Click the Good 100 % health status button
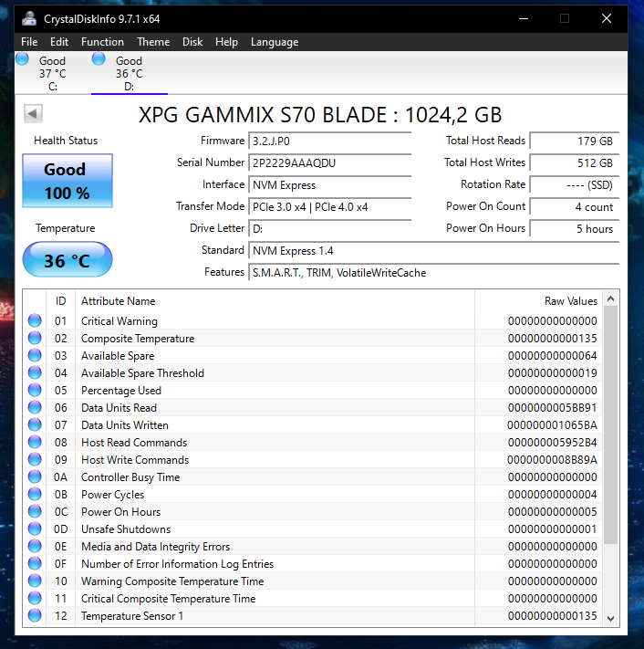 pos(68,181)
